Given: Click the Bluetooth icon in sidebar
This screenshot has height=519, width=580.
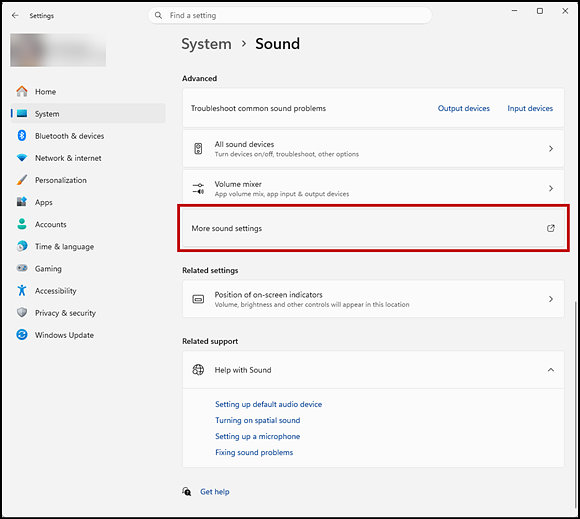Looking at the screenshot, I should coord(22,136).
